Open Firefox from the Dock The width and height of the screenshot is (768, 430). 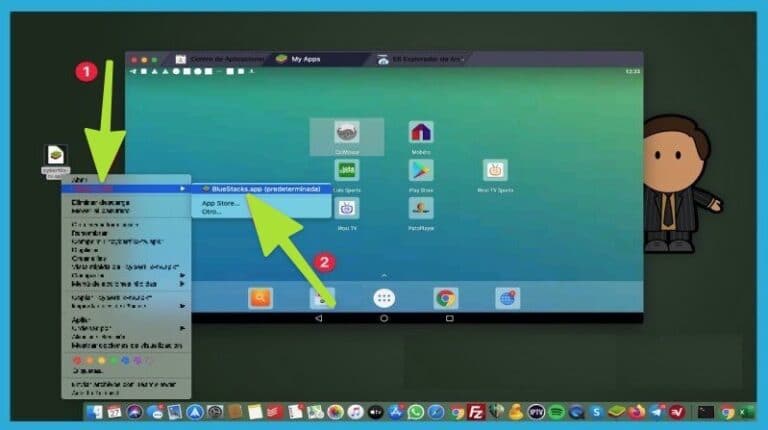(637, 412)
